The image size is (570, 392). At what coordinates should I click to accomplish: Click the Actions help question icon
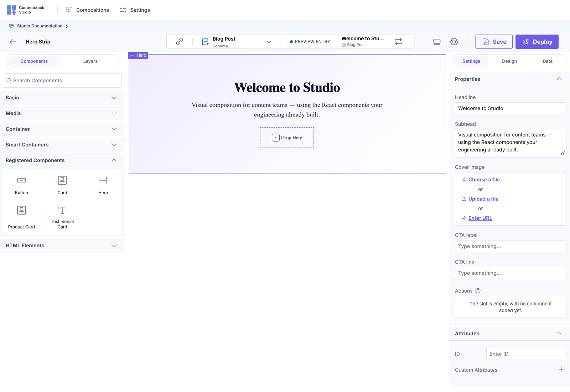pyautogui.click(x=478, y=291)
